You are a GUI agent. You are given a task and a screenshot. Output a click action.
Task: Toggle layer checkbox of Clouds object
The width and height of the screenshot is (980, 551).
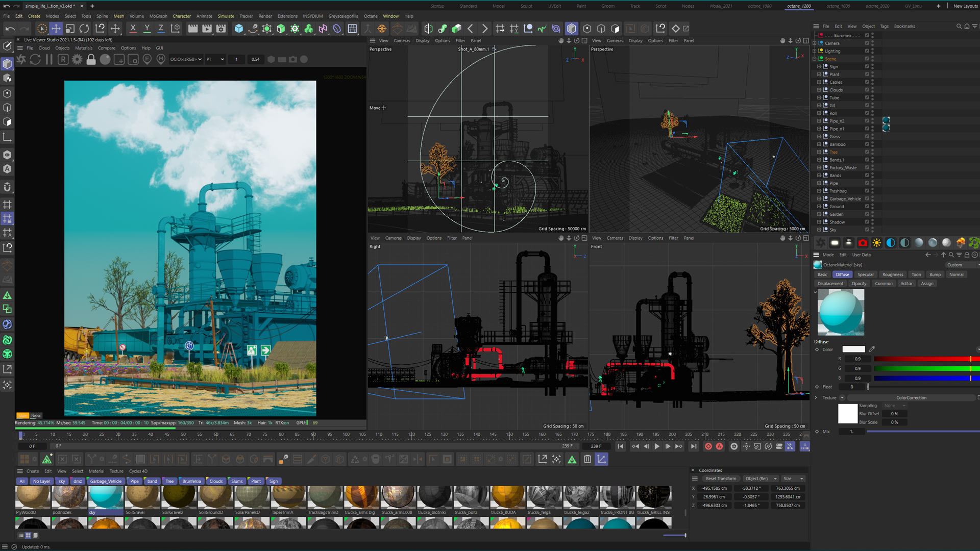(867, 90)
